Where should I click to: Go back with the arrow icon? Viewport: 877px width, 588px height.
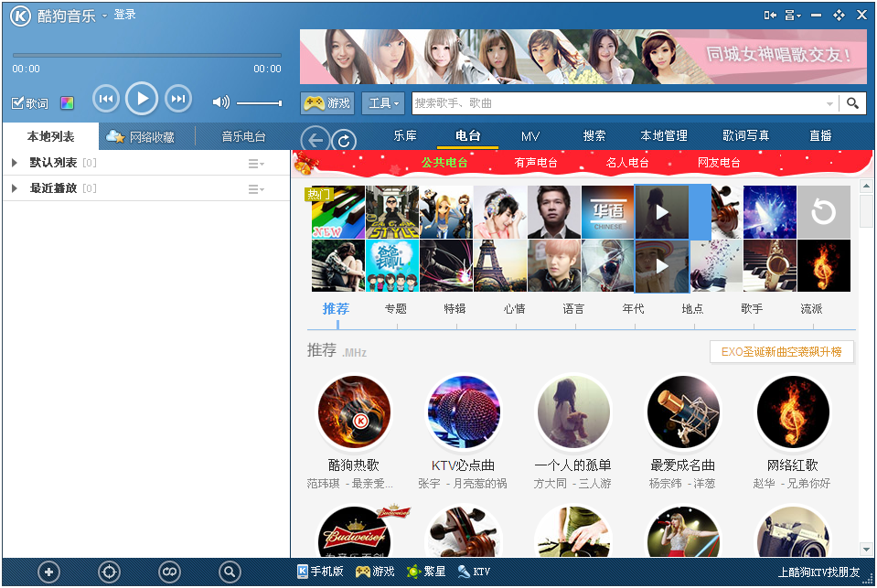coord(316,140)
